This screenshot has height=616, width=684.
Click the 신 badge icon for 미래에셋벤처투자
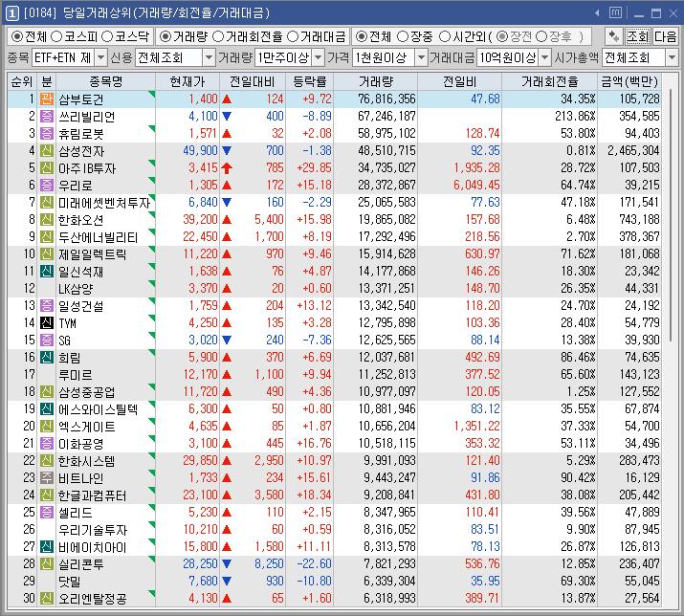47,203
